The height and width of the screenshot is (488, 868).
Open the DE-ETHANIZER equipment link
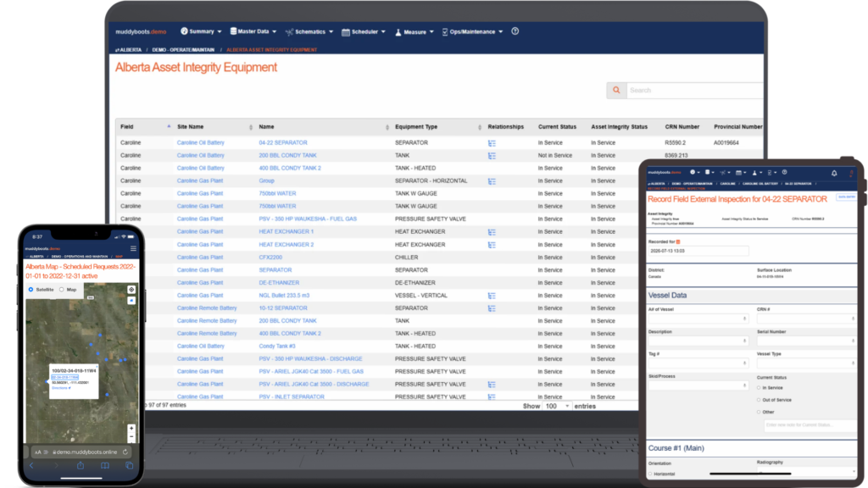tap(279, 283)
